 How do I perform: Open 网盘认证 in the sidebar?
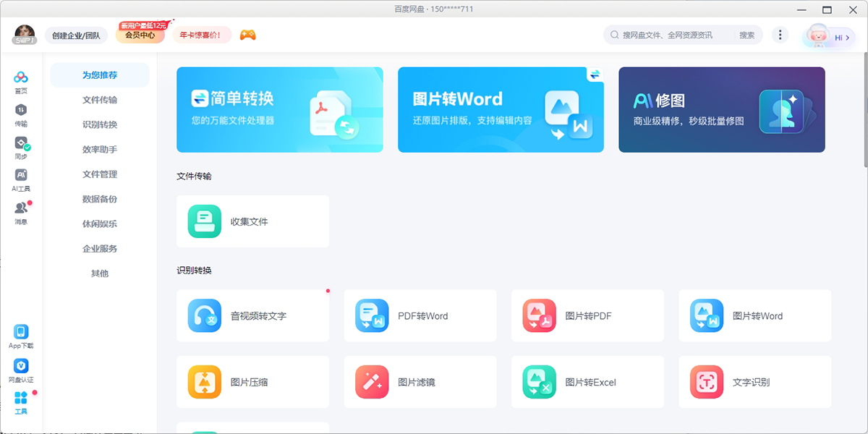pos(21,371)
